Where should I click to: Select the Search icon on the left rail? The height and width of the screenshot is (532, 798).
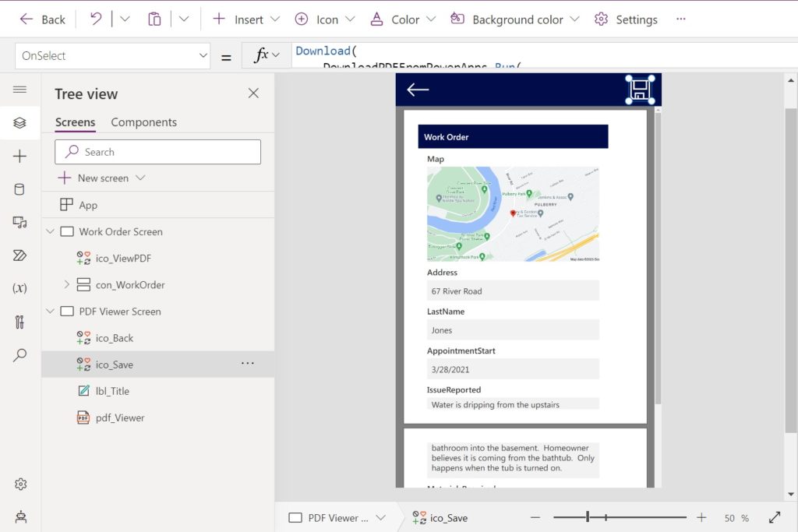pyautogui.click(x=21, y=354)
